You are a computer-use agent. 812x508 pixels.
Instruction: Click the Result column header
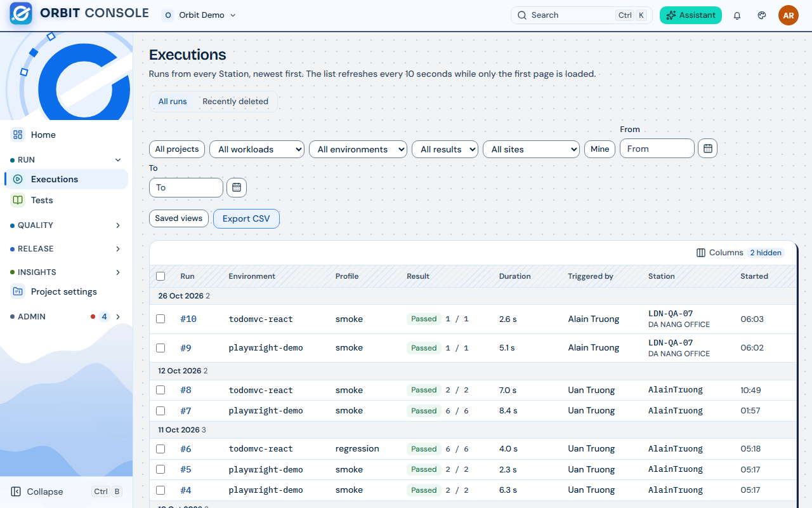point(418,276)
